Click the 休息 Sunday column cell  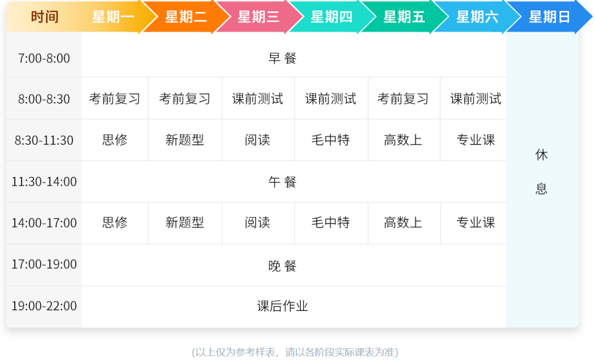tap(541, 172)
